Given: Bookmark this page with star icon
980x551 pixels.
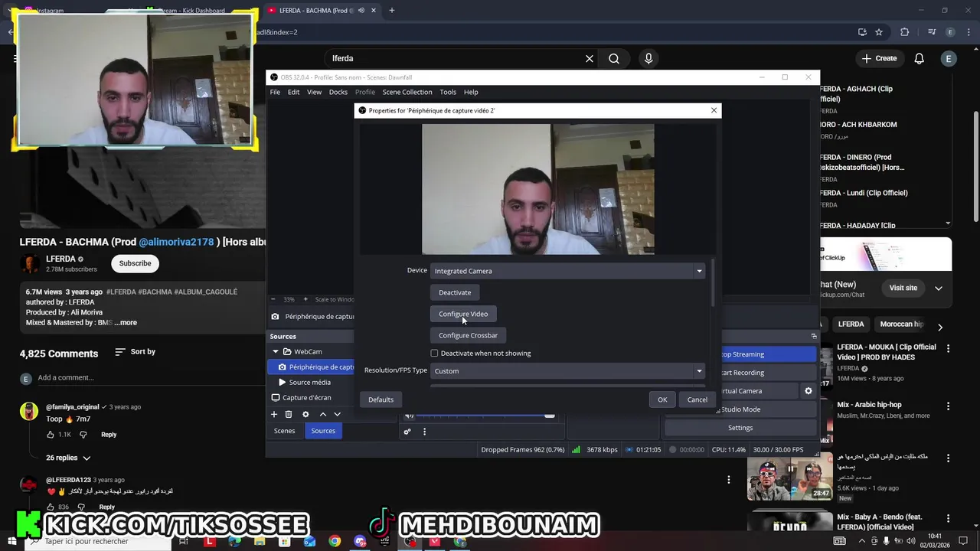Looking at the screenshot, I should (x=879, y=32).
